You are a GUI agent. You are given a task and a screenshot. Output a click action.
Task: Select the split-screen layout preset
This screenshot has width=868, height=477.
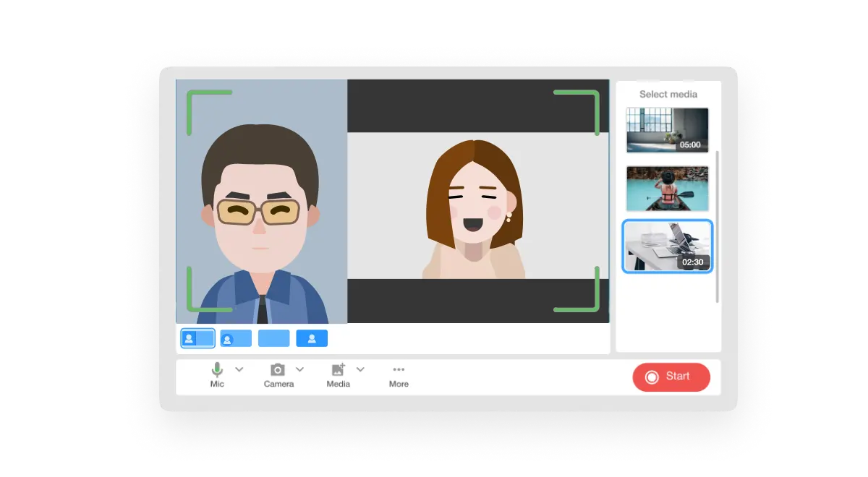point(197,338)
